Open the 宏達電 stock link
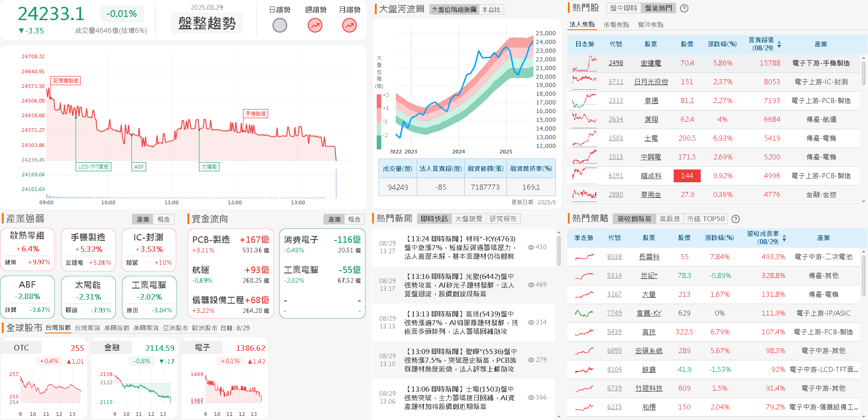 pyautogui.click(x=651, y=63)
